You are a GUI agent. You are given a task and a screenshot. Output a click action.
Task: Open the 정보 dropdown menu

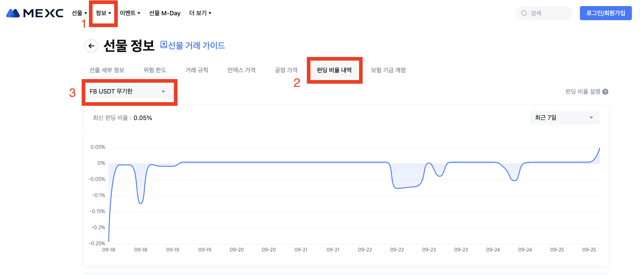pos(103,13)
